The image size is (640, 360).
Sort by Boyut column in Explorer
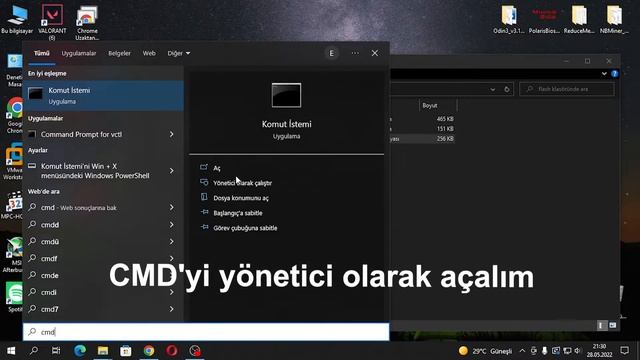pos(437,106)
